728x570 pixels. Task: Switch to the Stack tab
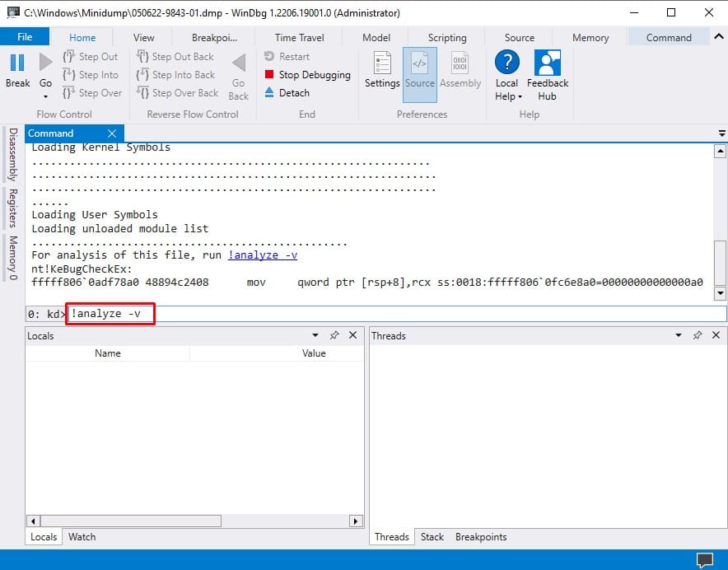(432, 537)
